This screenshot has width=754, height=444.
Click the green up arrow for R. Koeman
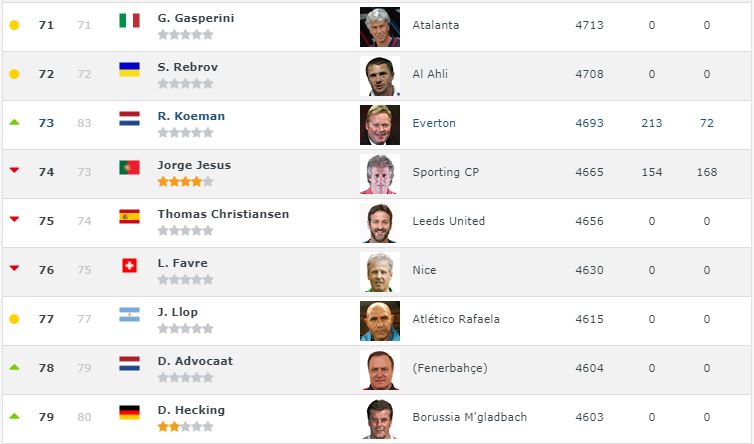point(14,122)
